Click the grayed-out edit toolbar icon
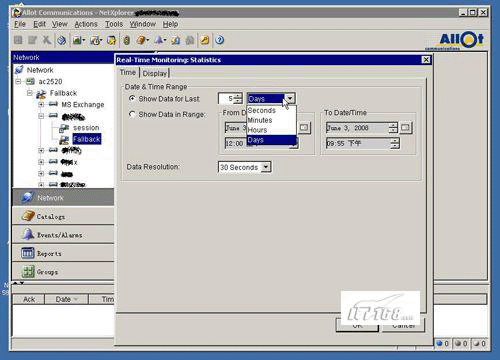Screen dimensions: 500x360 tap(32, 40)
